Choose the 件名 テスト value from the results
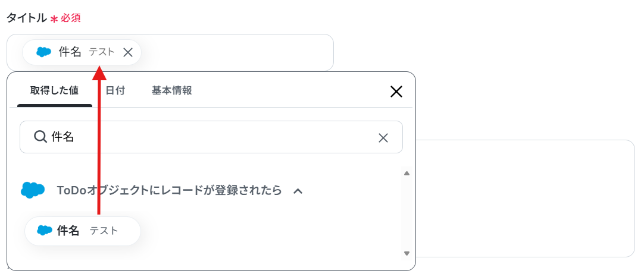 pyautogui.click(x=83, y=231)
